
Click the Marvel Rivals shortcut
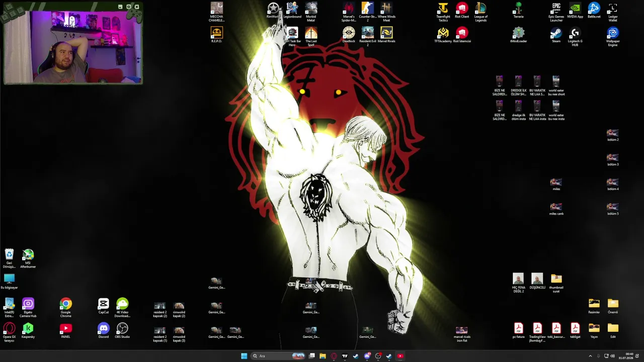tap(386, 35)
